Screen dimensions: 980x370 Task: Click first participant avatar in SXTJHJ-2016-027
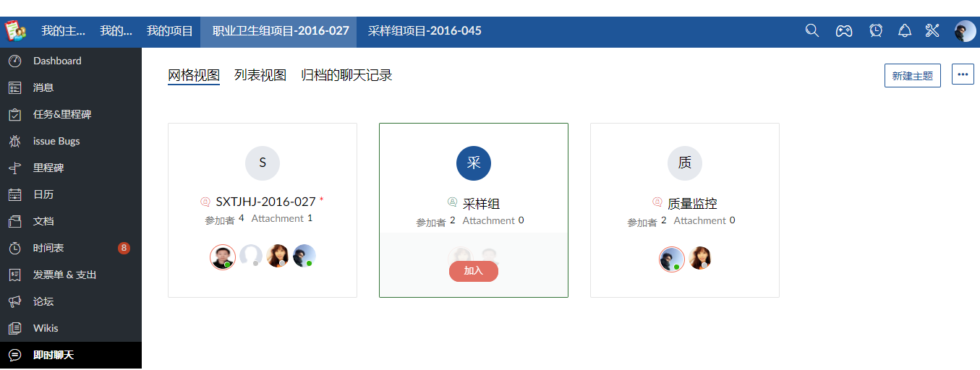coord(223,257)
